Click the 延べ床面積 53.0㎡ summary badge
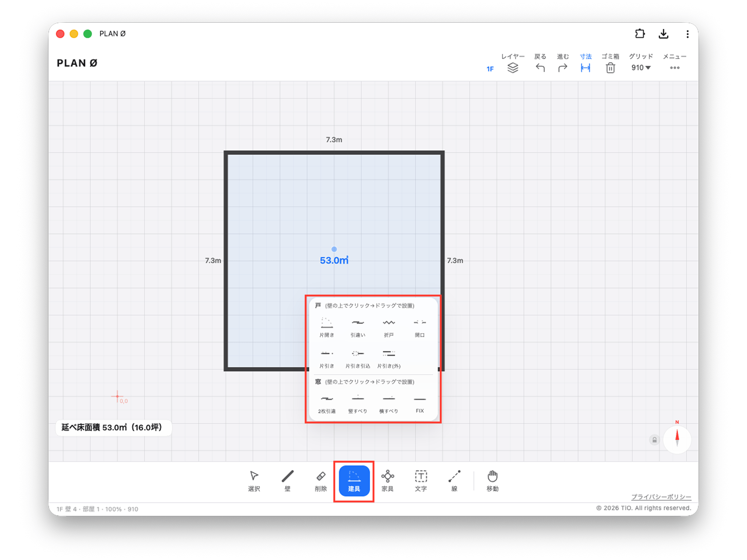The width and height of the screenshot is (747, 560). 114,428
